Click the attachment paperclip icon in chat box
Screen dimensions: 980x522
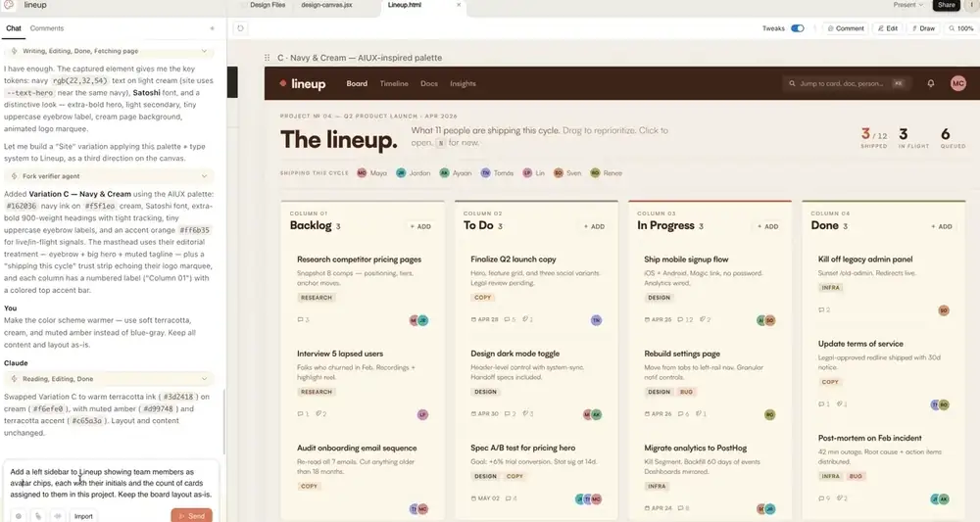(x=37, y=515)
